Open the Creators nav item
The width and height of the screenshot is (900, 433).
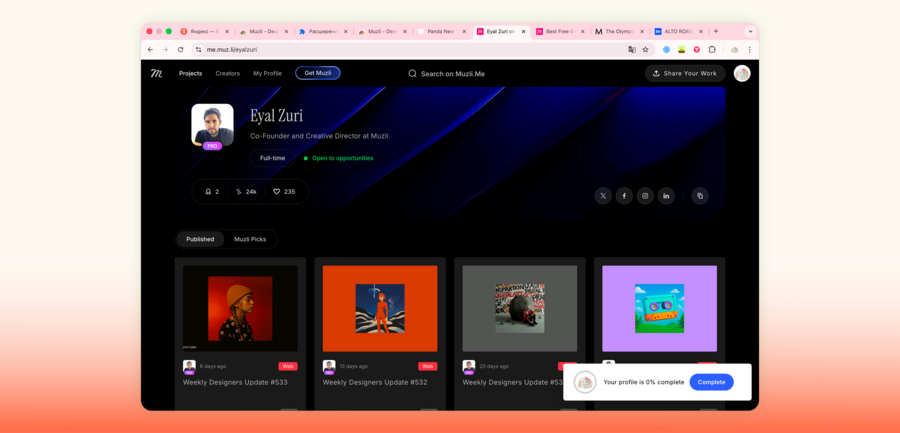[x=228, y=74]
